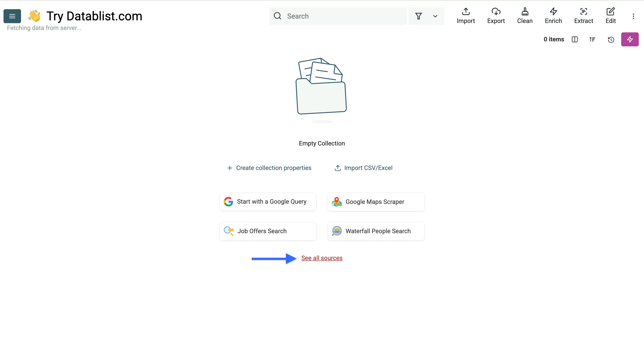Open the Import tool
644x350 pixels.
(465, 16)
